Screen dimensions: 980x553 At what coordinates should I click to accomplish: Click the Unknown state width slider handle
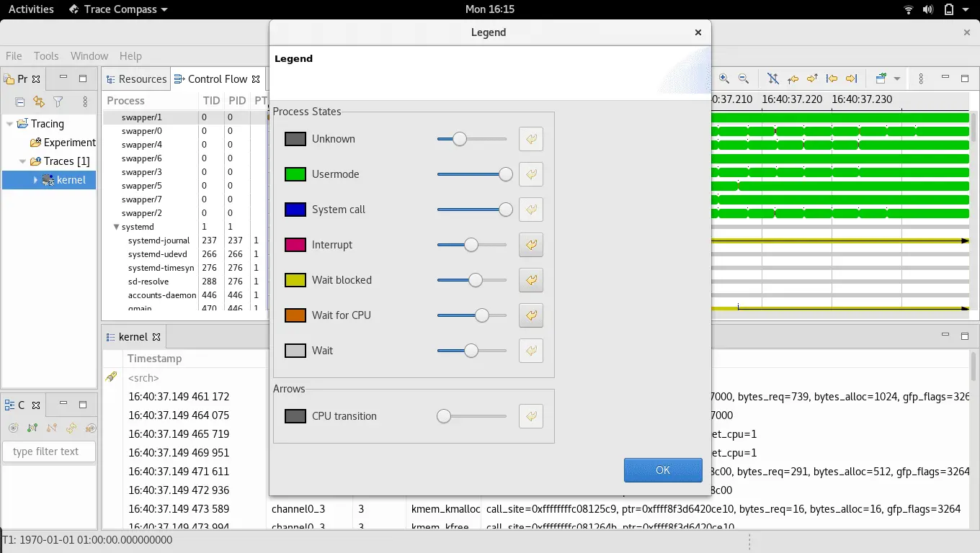click(x=460, y=139)
